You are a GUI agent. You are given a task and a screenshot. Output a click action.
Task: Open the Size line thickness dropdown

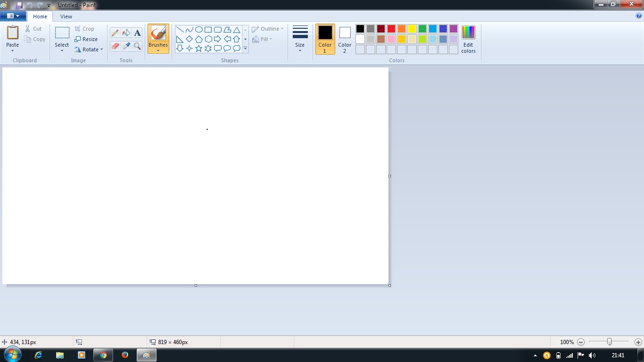[300, 39]
